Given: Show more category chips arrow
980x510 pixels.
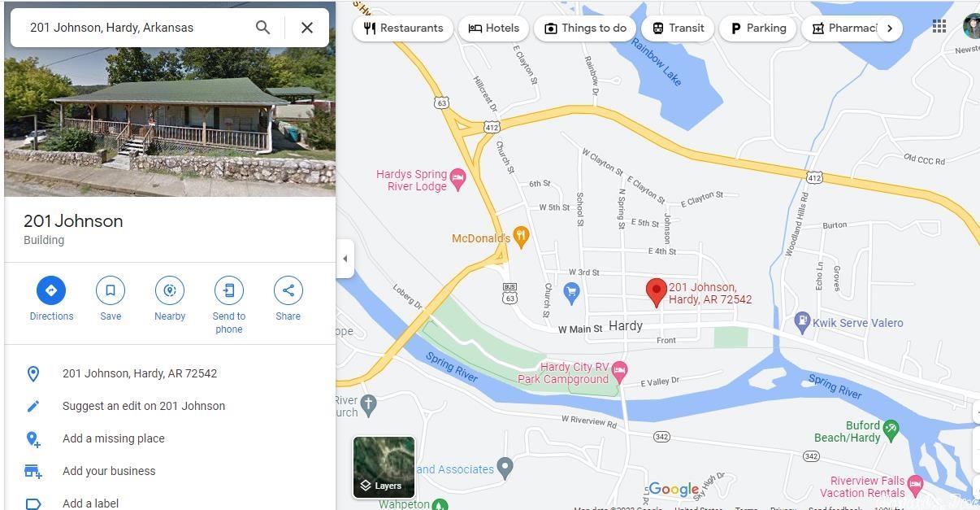Looking at the screenshot, I should coord(890,28).
